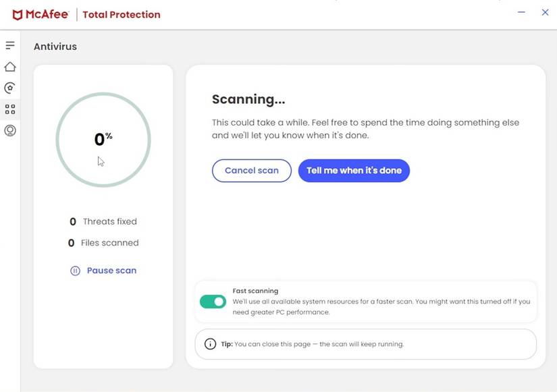Open the account profile icon in the sidebar
The image size is (557, 392).
click(9, 130)
